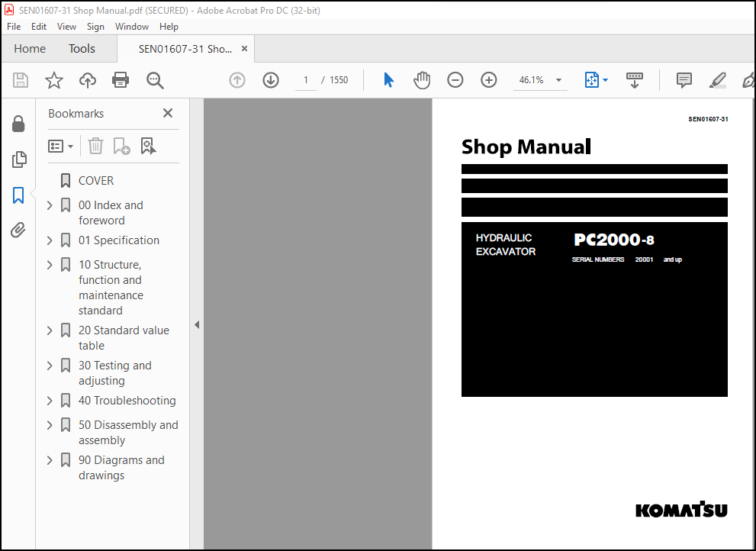Jump to 40 Troubleshooting bookmark

127,401
